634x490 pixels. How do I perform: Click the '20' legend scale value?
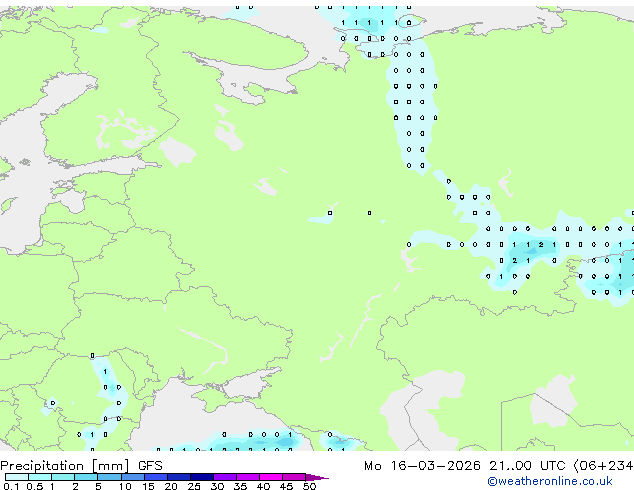[x=171, y=486]
